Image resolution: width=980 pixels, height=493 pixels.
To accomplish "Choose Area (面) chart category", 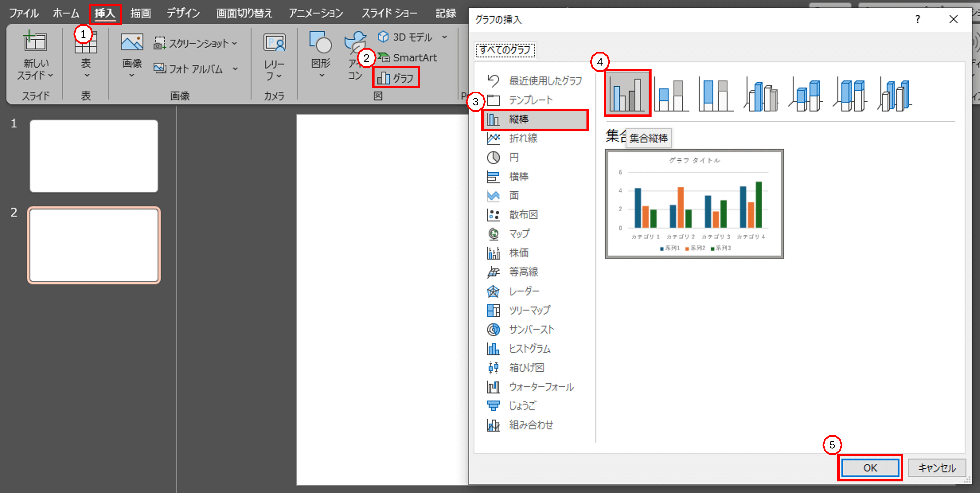I will 535,196.
